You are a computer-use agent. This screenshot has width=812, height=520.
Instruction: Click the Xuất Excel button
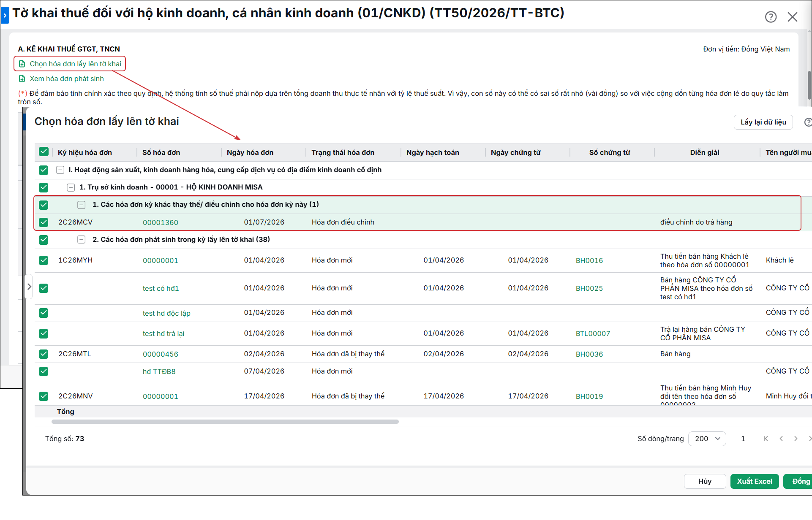754,481
